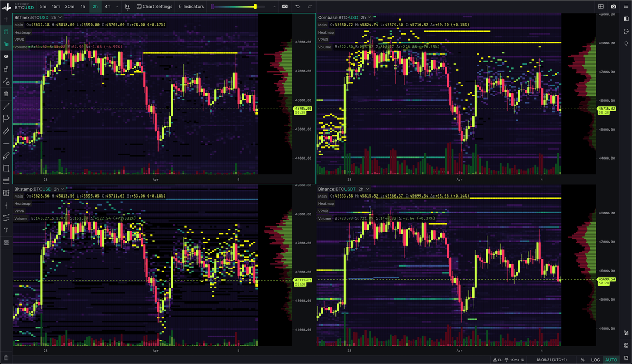
Task: Switch to the 4h timeframe
Action: (x=107, y=7)
